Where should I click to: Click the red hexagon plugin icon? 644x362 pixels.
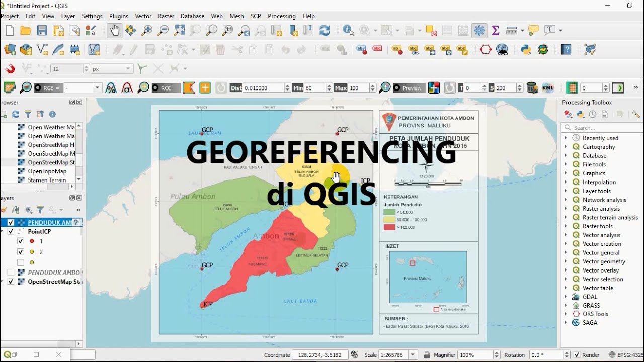(x=486, y=50)
